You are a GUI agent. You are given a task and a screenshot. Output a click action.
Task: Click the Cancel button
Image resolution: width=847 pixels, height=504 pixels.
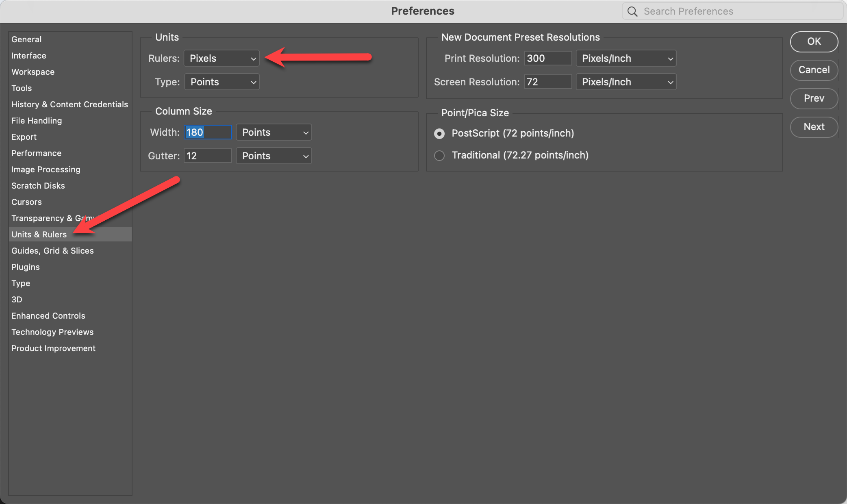814,70
